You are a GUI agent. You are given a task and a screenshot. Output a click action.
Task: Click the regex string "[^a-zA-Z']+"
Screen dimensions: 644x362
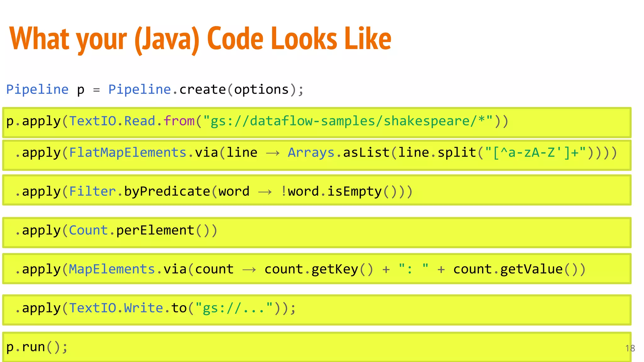(536, 153)
